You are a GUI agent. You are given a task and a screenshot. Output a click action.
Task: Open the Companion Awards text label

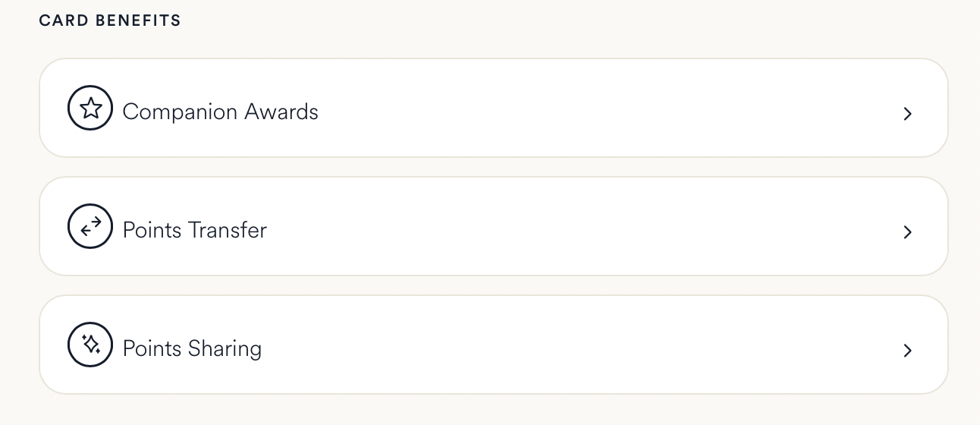click(220, 112)
